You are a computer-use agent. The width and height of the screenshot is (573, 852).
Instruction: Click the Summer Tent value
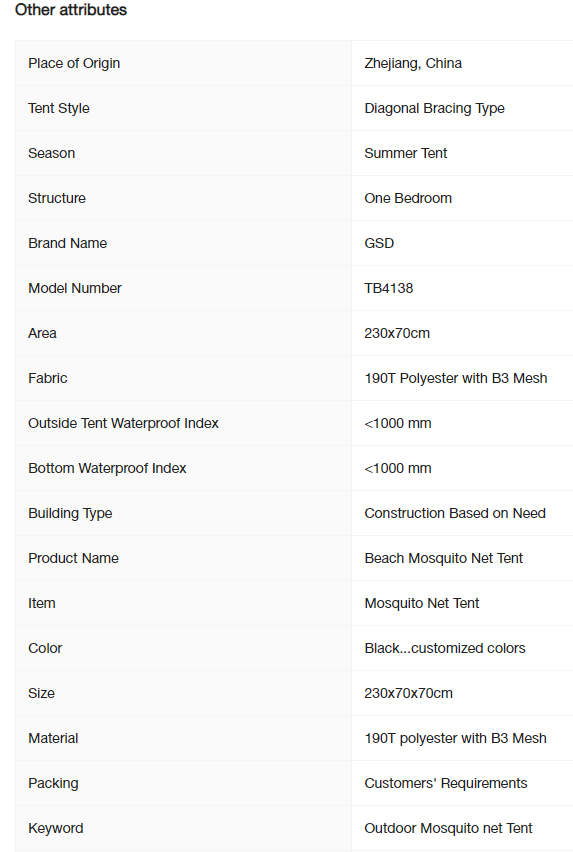[406, 153]
